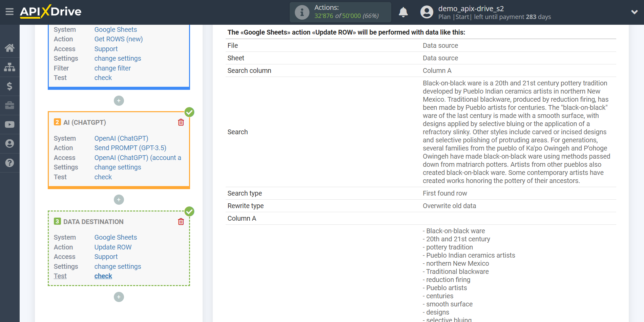Add a step after the Data Destination block
Image resolution: width=644 pixels, height=322 pixels.
pyautogui.click(x=119, y=297)
